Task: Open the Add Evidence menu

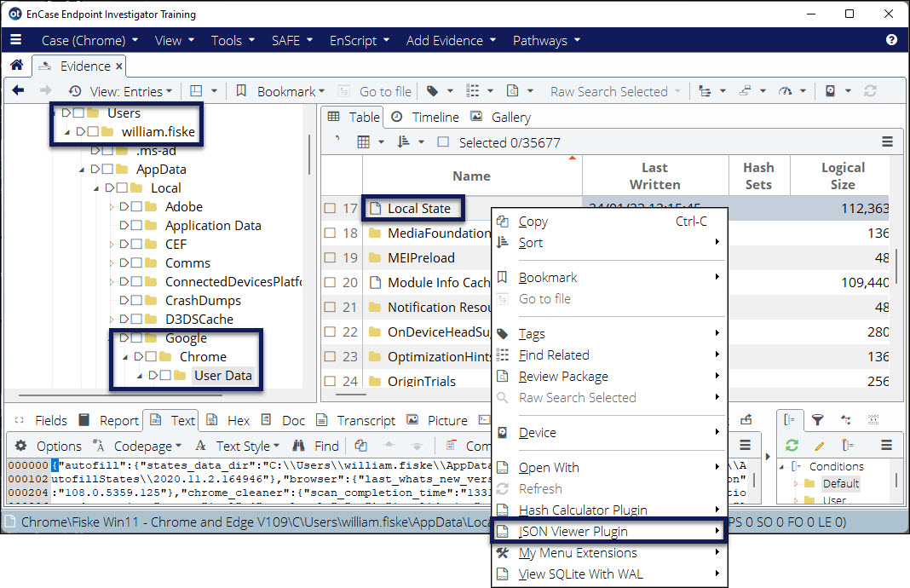Action: tap(451, 40)
